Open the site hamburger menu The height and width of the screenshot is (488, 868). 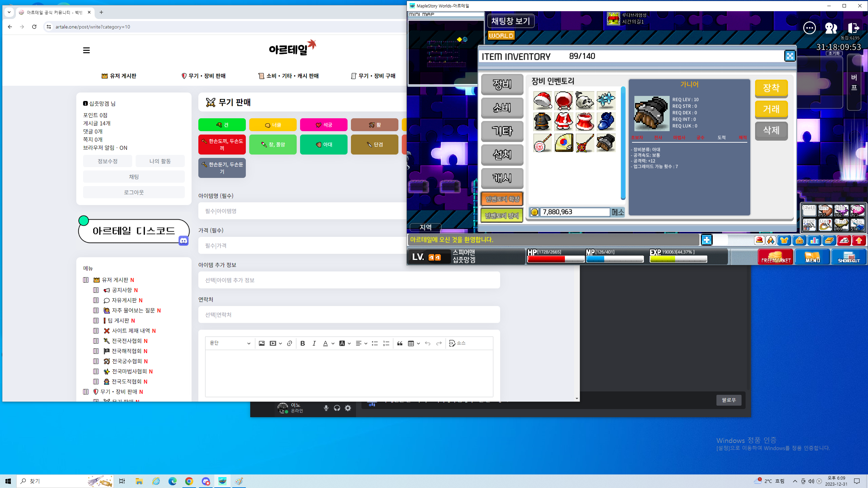pyautogui.click(x=86, y=50)
